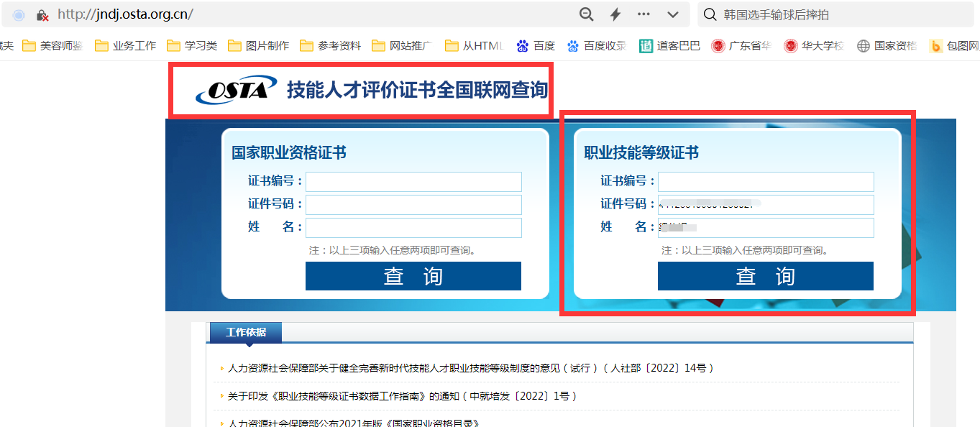980x427 pixels.
Task: Expand the address bar dropdown chevron
Action: coord(673,14)
